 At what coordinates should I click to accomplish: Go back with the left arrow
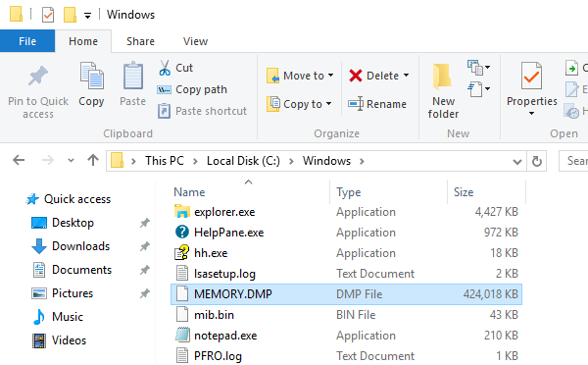pyautogui.click(x=19, y=161)
